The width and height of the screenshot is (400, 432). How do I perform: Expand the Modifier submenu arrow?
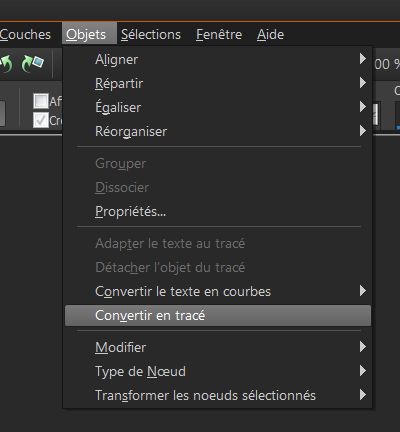tap(363, 347)
